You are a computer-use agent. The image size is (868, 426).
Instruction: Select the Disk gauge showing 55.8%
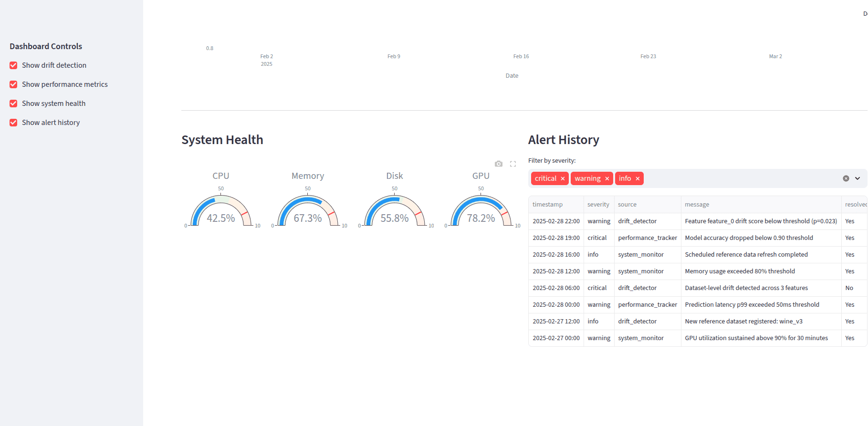tap(395, 210)
